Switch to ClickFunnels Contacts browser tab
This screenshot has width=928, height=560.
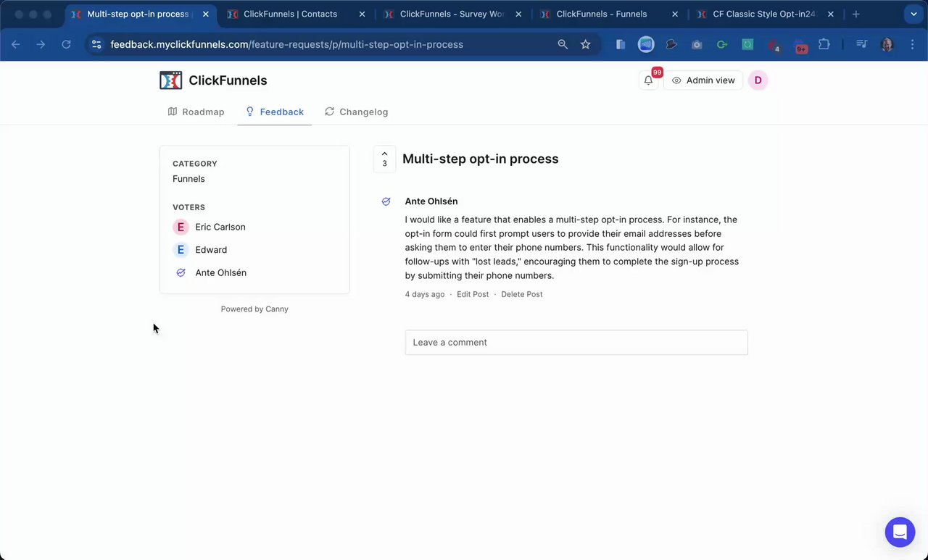pos(290,14)
